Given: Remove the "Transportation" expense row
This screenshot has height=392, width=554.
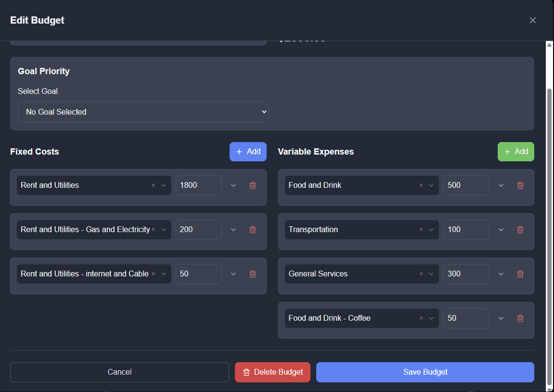Looking at the screenshot, I should (520, 230).
